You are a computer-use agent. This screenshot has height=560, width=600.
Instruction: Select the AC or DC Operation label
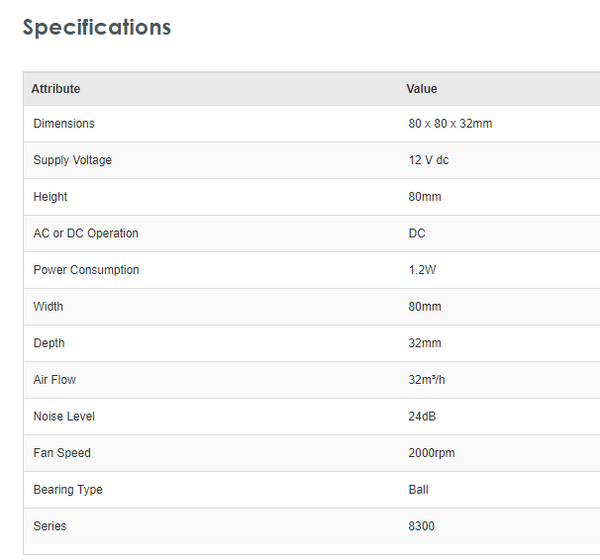click(86, 233)
